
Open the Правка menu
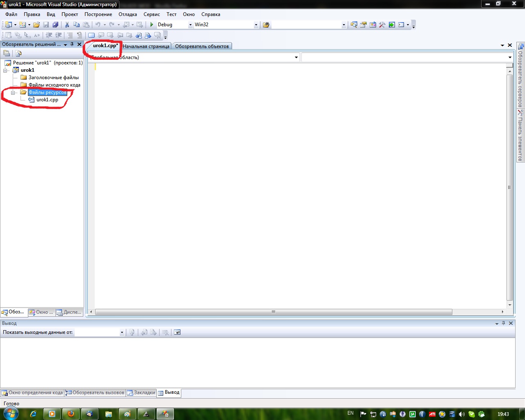click(32, 14)
